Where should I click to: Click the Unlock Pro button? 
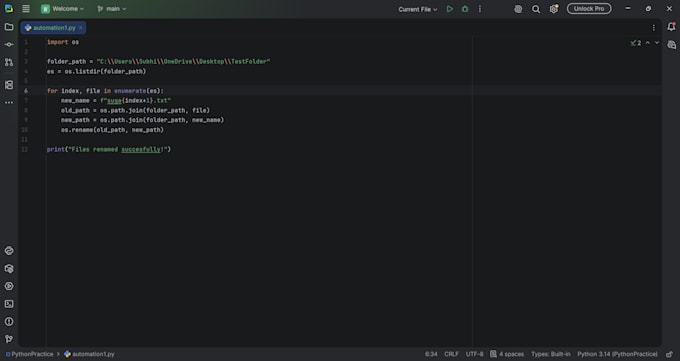pyautogui.click(x=589, y=9)
